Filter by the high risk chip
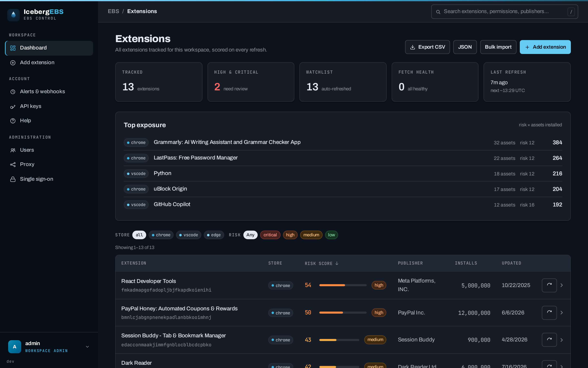The image size is (588, 368). tap(290, 235)
